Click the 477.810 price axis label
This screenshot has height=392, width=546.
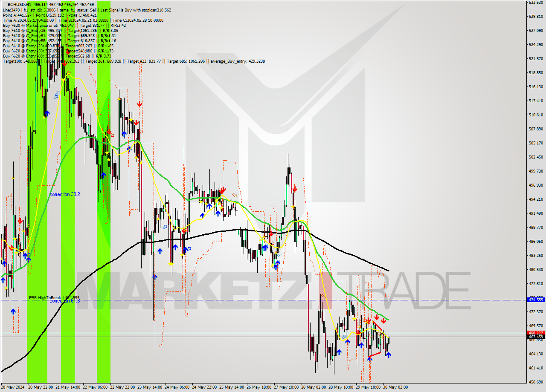535,284
